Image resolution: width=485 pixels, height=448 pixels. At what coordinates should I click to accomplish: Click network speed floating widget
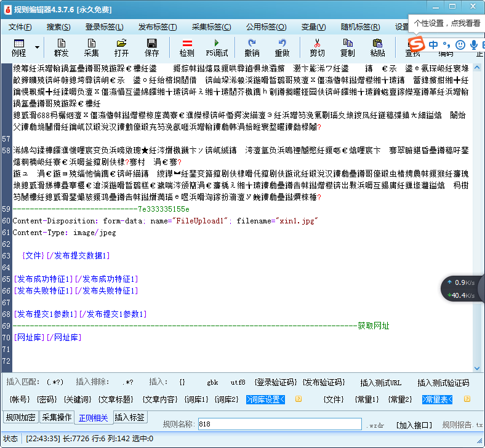pyautogui.click(x=463, y=289)
